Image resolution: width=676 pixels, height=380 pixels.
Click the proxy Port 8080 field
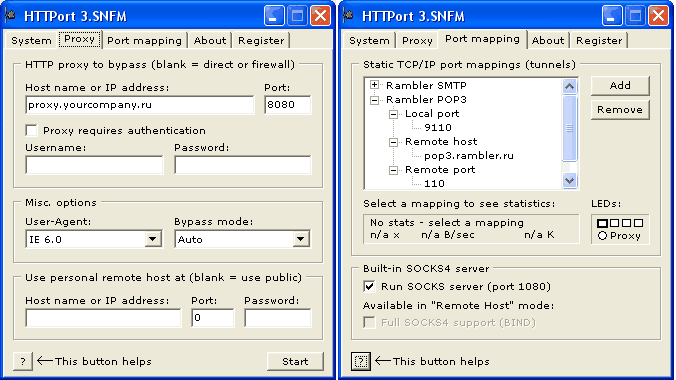[288, 105]
